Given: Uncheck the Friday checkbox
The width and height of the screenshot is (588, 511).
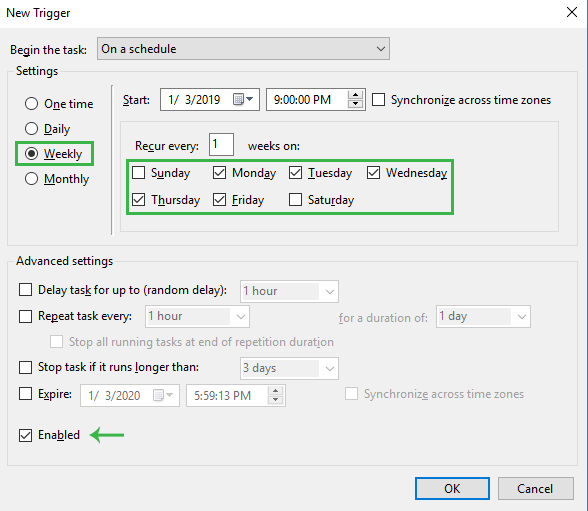Looking at the screenshot, I should pyautogui.click(x=219, y=200).
